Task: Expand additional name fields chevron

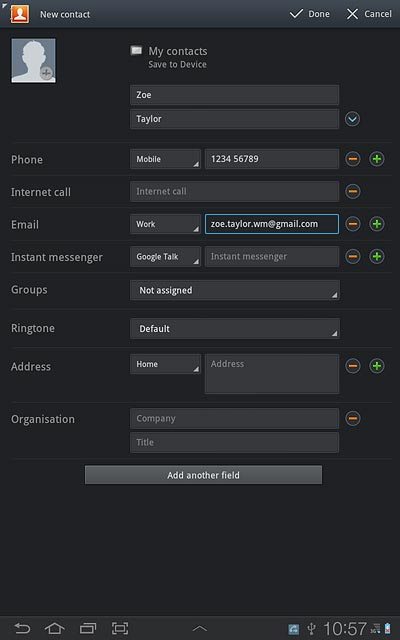Action: pos(352,119)
